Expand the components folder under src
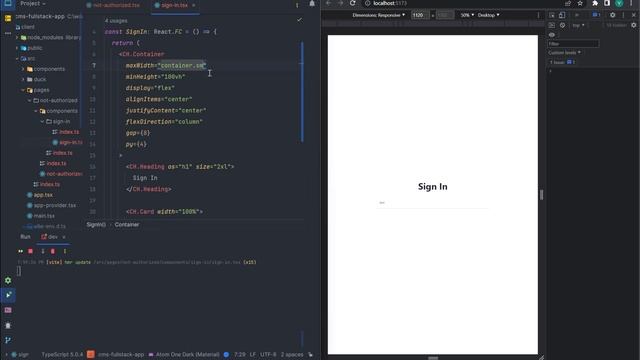The width and height of the screenshot is (640, 360). click(23, 69)
